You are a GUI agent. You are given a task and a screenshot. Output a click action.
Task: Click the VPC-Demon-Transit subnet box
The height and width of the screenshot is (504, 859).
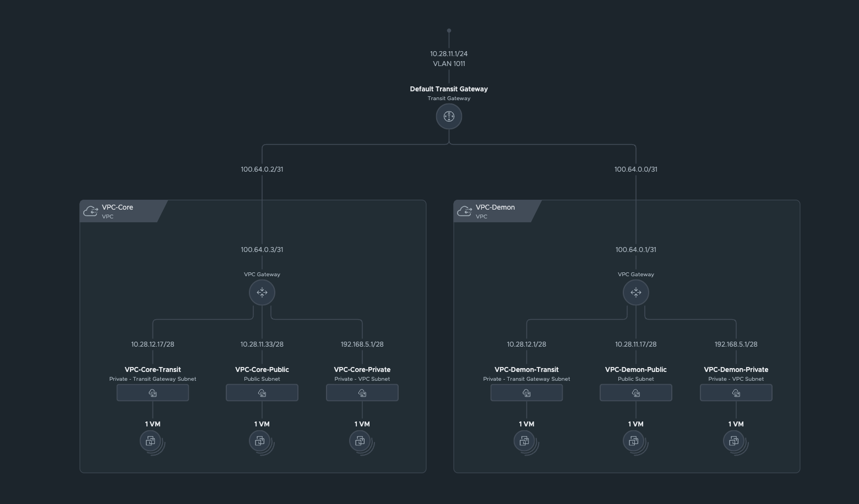coord(526,393)
